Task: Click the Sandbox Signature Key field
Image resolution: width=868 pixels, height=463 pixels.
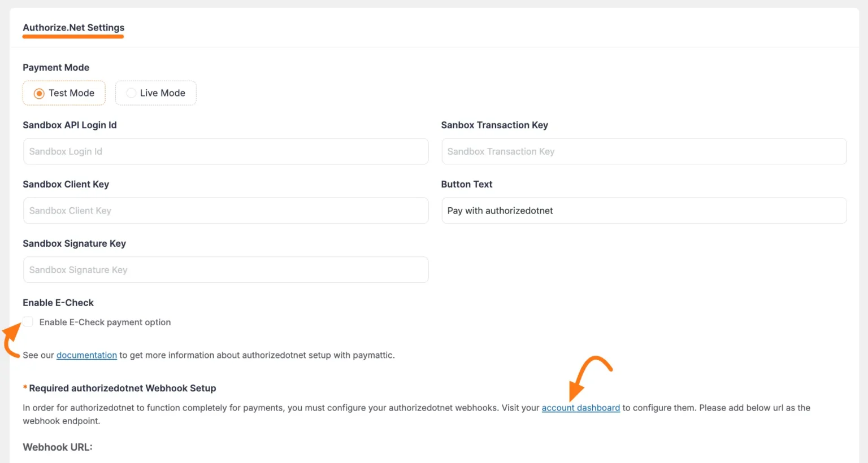Action: click(x=225, y=269)
